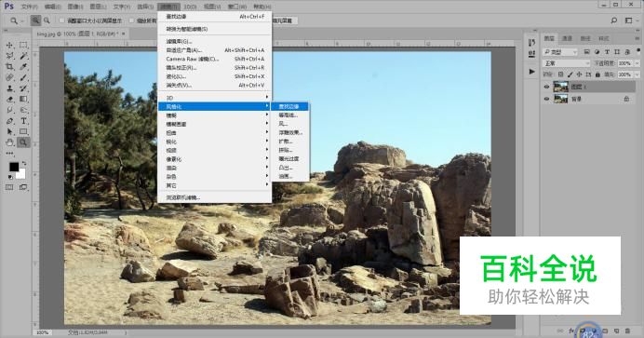The image size is (644, 338).
Task: Reset default foreground and background colors
Action: point(10,177)
